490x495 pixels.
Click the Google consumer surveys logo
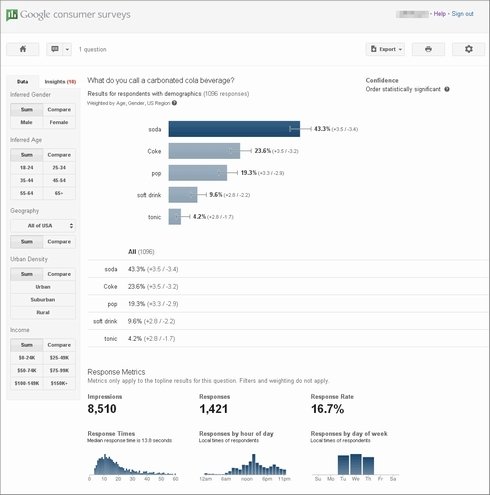(69, 15)
